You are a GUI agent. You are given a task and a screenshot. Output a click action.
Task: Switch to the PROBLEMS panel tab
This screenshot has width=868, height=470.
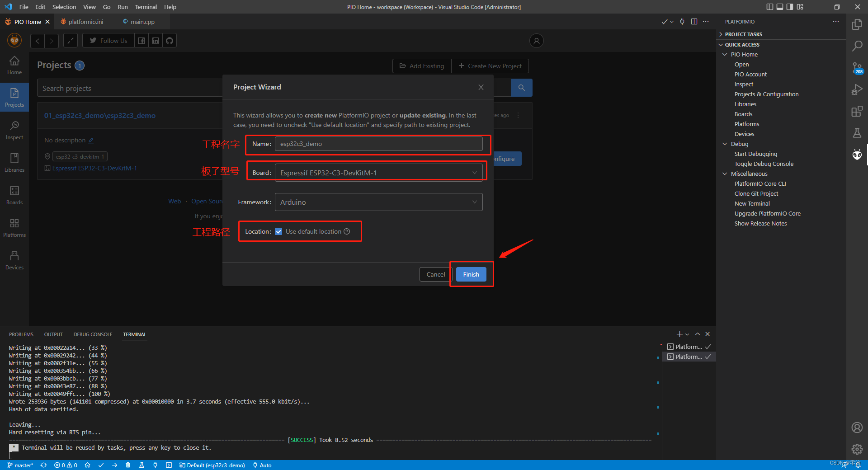pyautogui.click(x=21, y=334)
